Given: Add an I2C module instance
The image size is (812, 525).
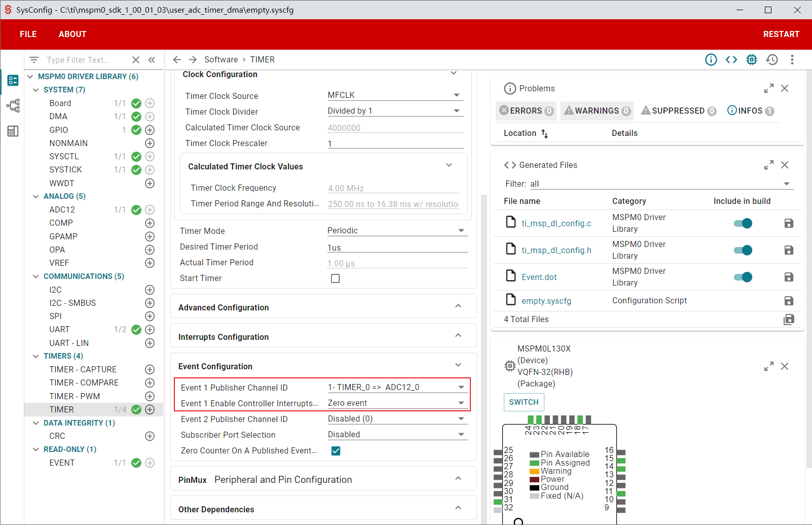Looking at the screenshot, I should pyautogui.click(x=150, y=290).
